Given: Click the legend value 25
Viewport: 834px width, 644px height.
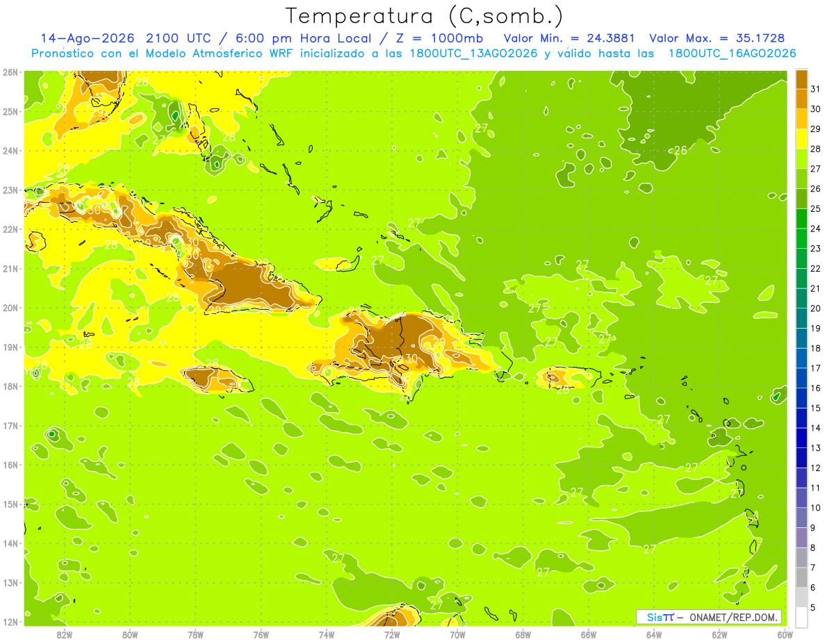Looking at the screenshot, I should (x=816, y=208).
